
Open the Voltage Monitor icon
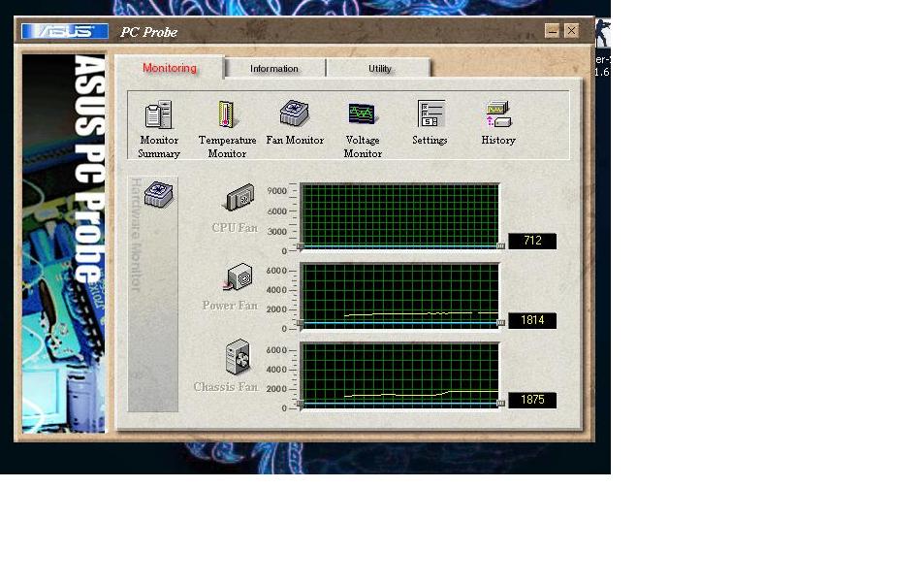362,114
